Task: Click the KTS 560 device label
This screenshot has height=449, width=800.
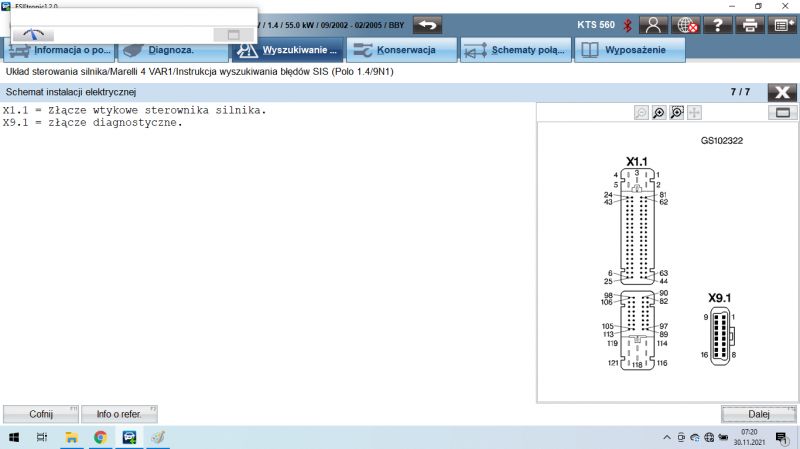Action: click(x=596, y=25)
